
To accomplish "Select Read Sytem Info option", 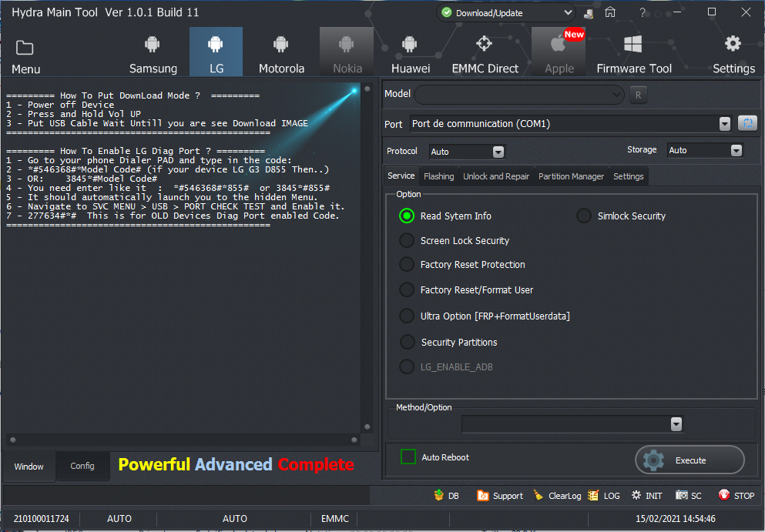I will pyautogui.click(x=407, y=216).
